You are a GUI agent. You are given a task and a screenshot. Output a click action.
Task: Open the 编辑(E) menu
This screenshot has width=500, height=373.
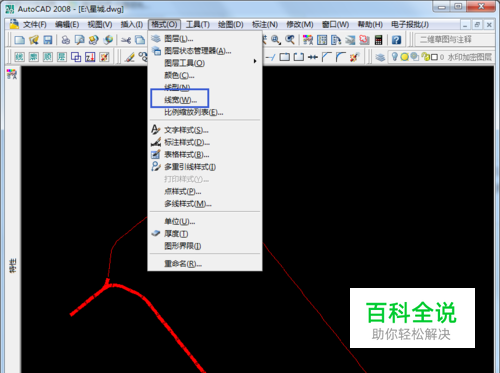67,25
